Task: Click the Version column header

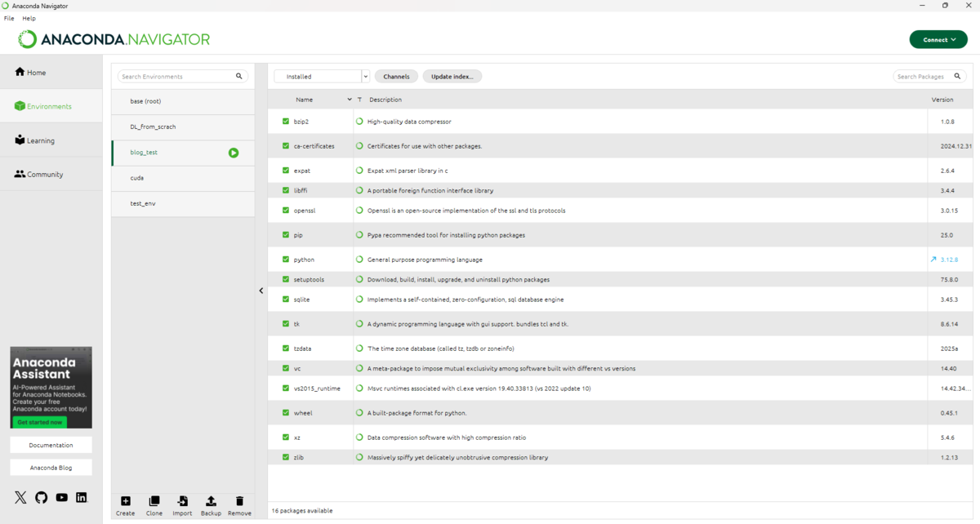Action: pos(942,100)
